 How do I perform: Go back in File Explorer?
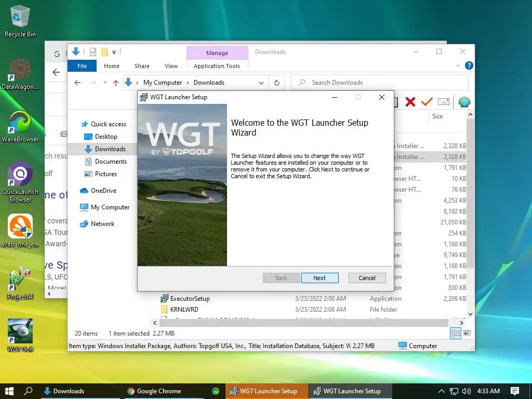[77, 83]
